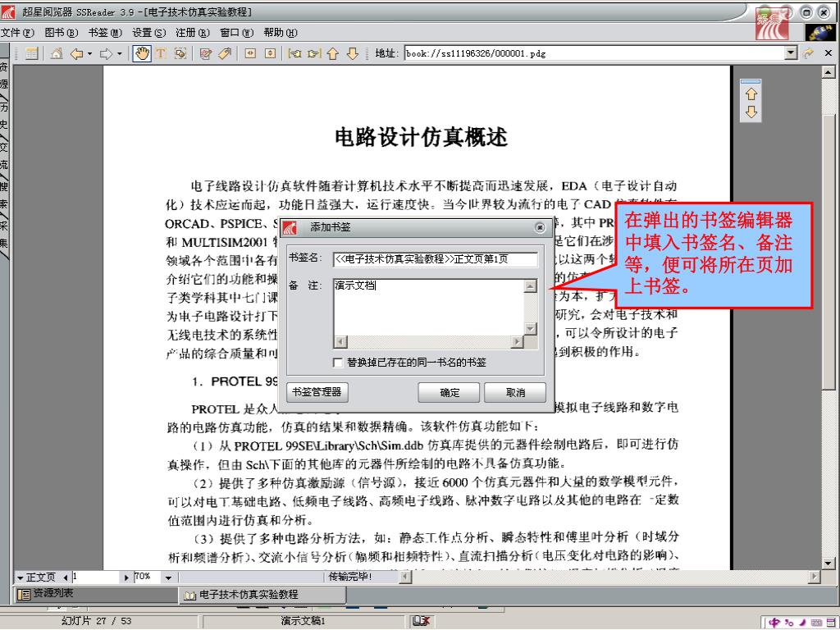Click the 取消 button

(x=515, y=393)
